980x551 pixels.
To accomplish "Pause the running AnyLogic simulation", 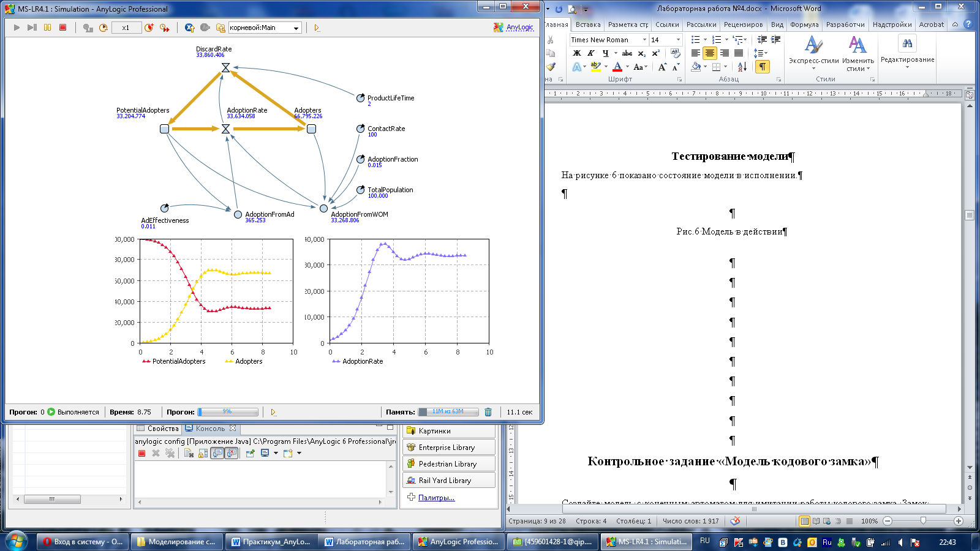I will [47, 28].
